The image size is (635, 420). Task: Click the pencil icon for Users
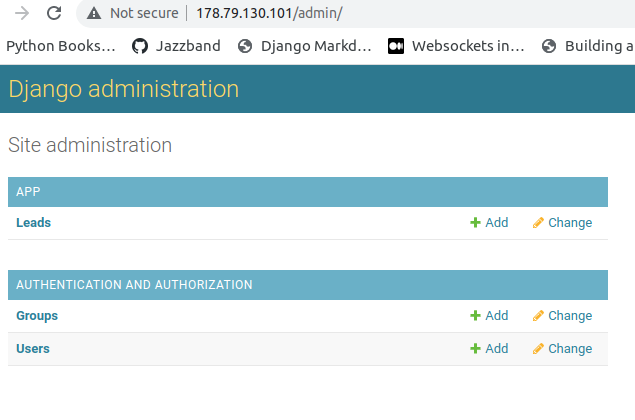point(538,348)
